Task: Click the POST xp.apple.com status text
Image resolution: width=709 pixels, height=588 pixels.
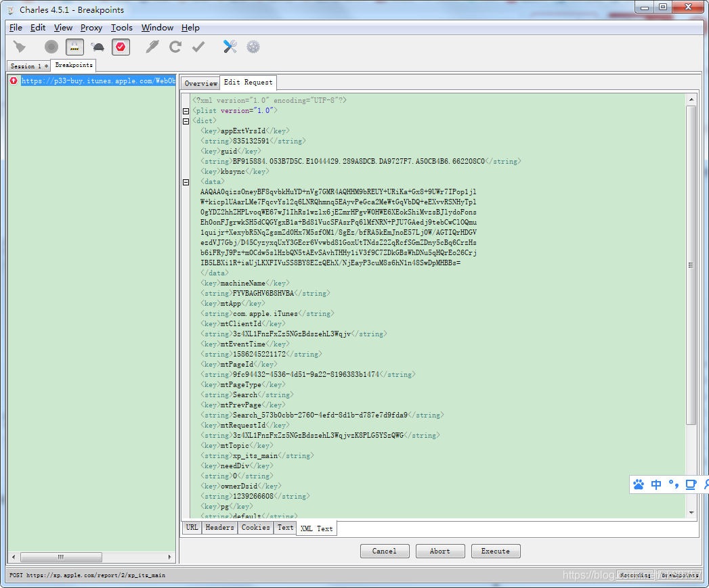Action: [87, 575]
